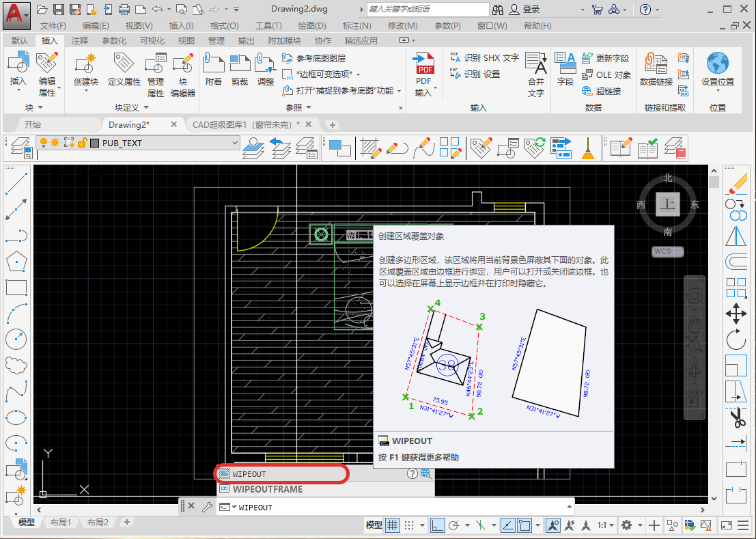
Task: Click the Set Location globe icon
Action: coord(718,64)
